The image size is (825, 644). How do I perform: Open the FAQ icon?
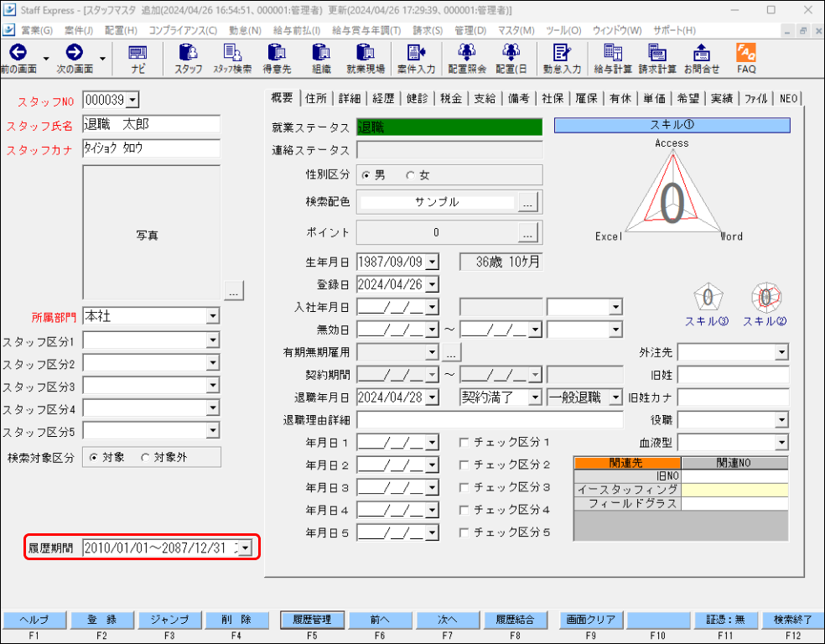pyautogui.click(x=746, y=53)
